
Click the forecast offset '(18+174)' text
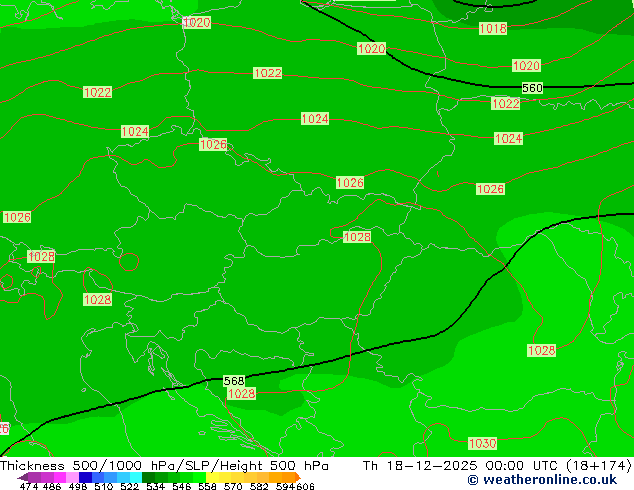(599, 465)
